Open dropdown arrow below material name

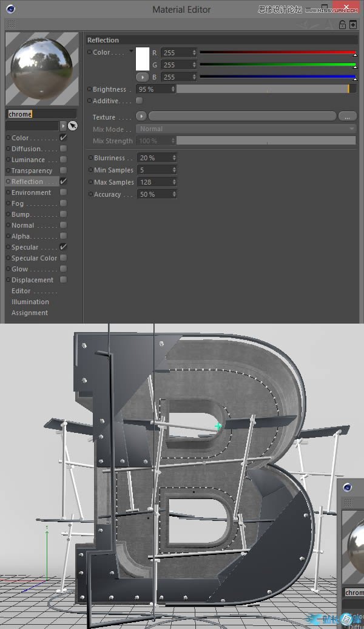click(63, 126)
